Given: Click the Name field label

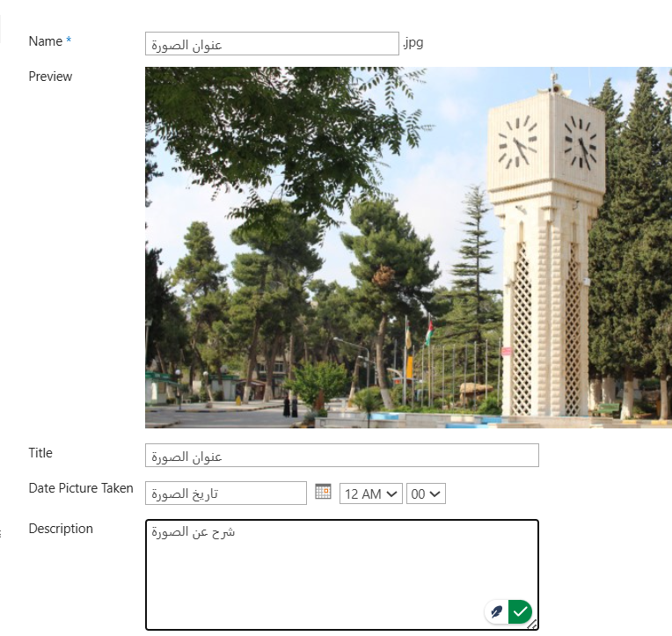Looking at the screenshot, I should point(46,41).
